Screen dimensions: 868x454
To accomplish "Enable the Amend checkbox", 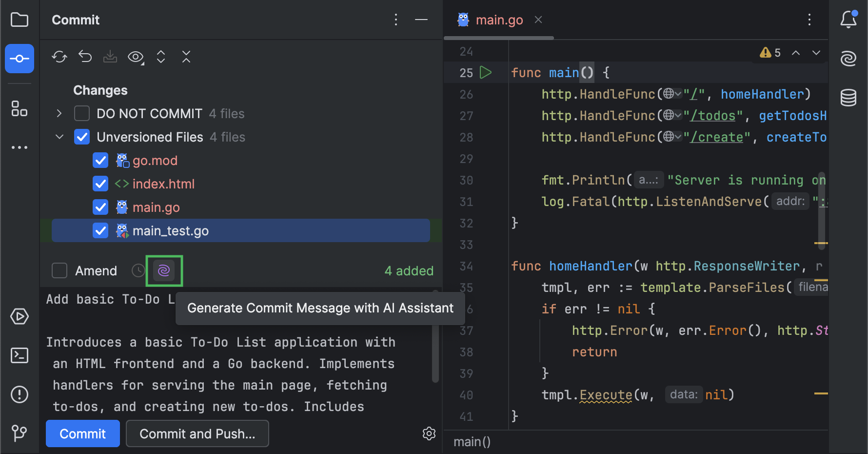I will [x=59, y=270].
